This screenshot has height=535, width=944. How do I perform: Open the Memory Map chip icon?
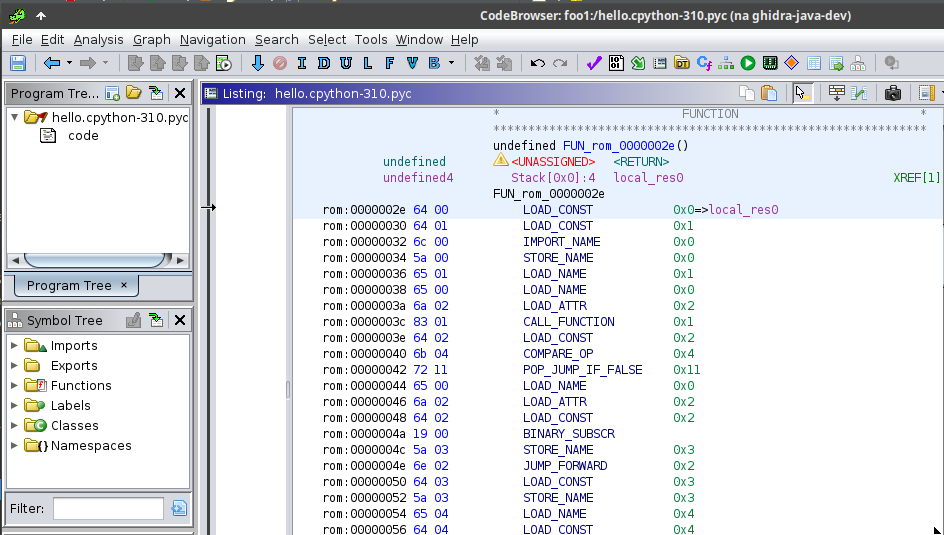pos(769,63)
